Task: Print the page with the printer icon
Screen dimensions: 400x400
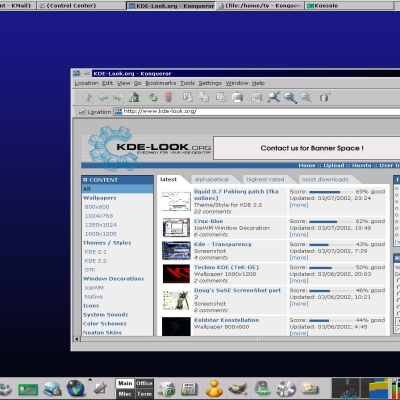Action: click(237, 97)
